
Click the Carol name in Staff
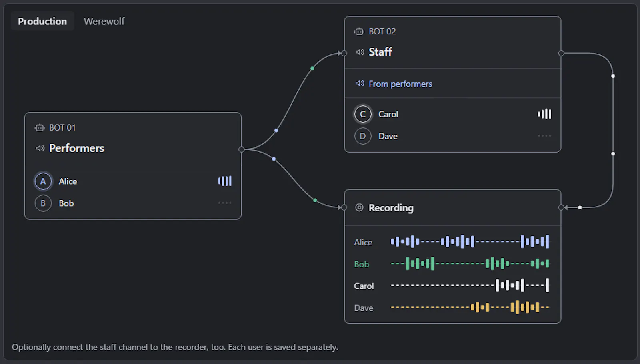tap(388, 114)
